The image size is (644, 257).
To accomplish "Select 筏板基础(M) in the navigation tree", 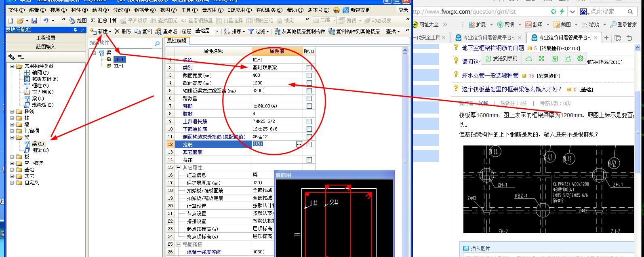I will 42,79.
